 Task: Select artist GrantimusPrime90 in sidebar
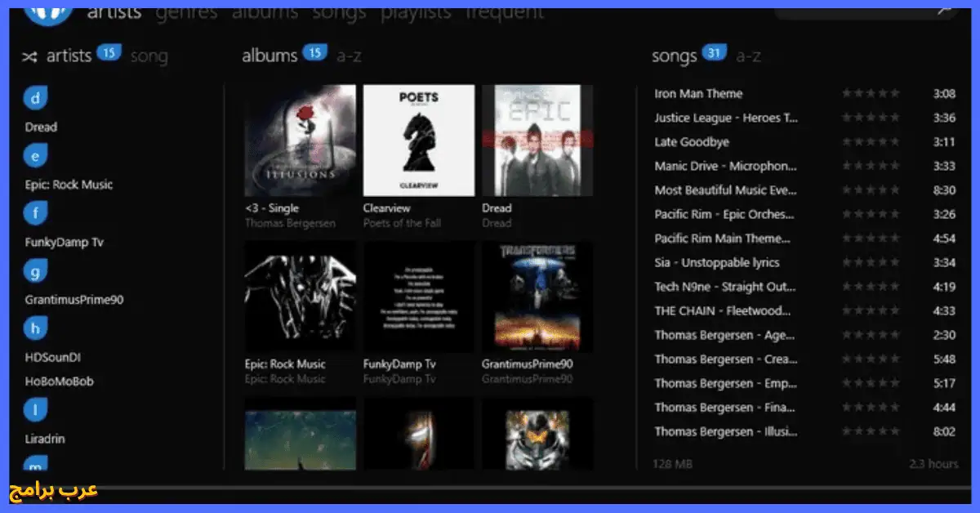[x=74, y=300]
